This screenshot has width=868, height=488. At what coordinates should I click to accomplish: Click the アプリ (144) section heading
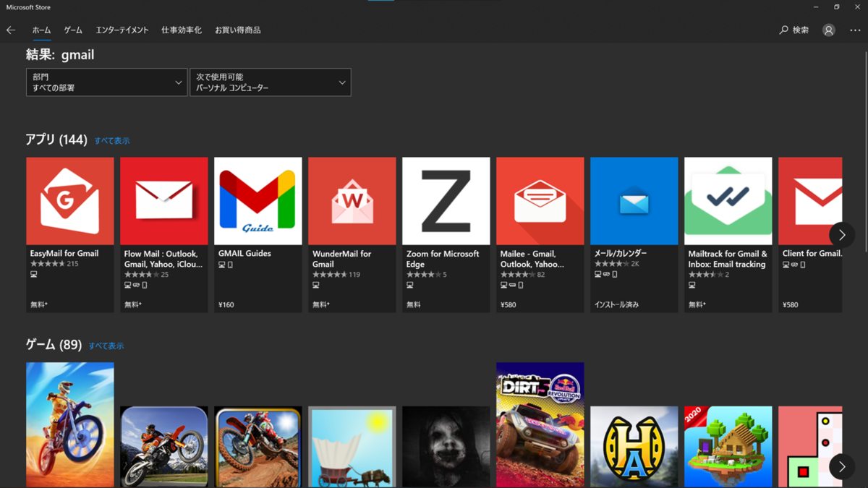click(56, 140)
